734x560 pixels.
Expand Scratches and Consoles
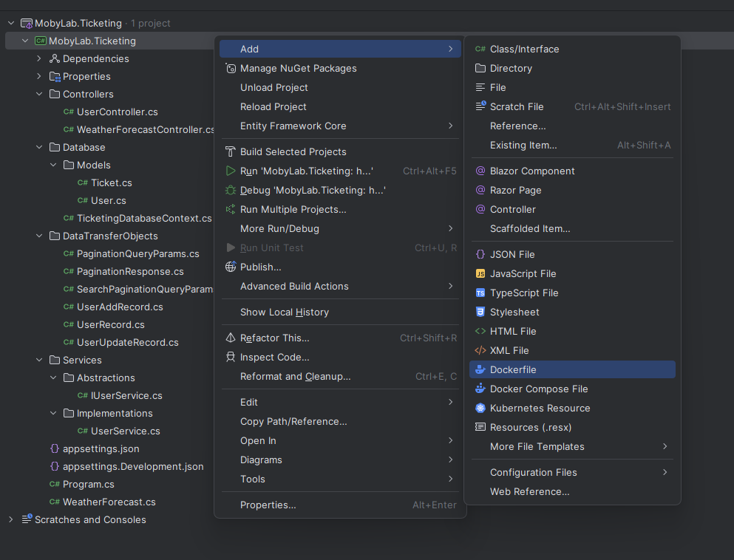click(11, 519)
